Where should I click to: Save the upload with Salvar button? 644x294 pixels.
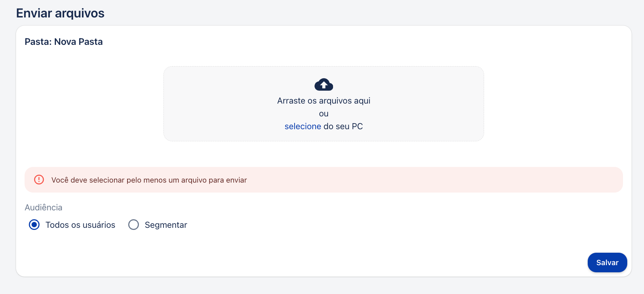click(x=607, y=262)
